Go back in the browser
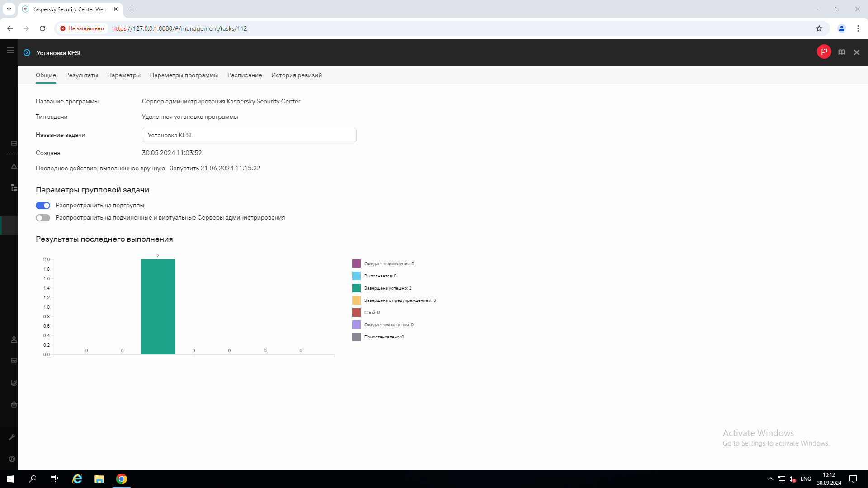The width and height of the screenshot is (868, 488). (10, 28)
